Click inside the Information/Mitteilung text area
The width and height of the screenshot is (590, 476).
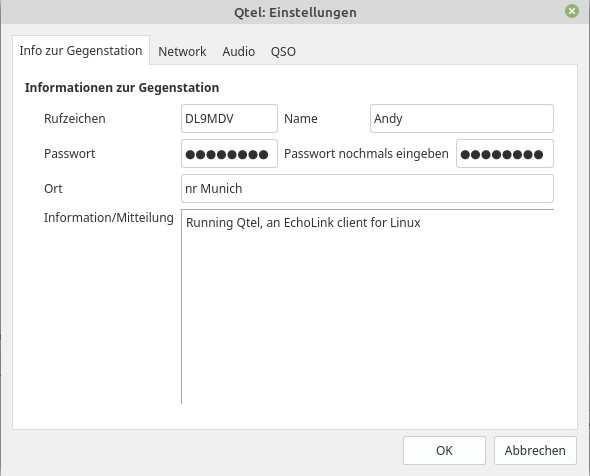point(367,307)
